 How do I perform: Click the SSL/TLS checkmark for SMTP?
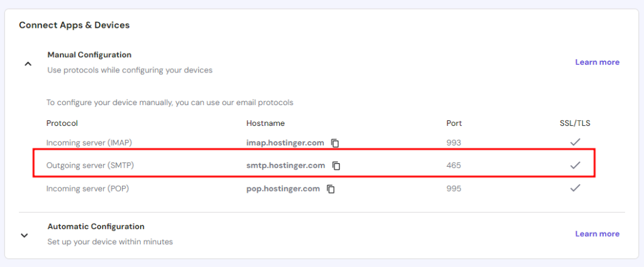575,166
